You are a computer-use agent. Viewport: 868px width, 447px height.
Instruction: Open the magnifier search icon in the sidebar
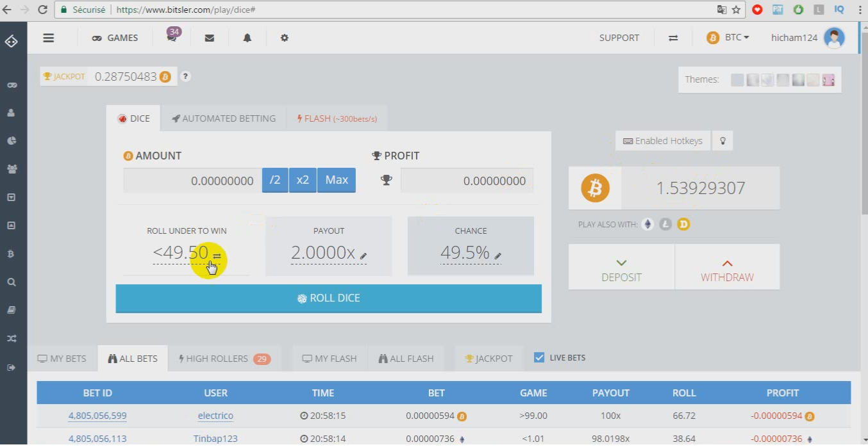[12, 282]
